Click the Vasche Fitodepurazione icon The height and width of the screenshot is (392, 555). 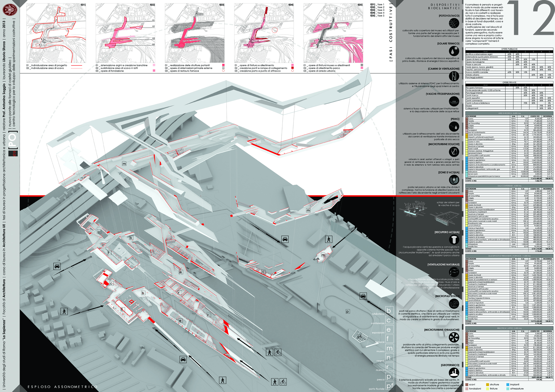coord(454,101)
